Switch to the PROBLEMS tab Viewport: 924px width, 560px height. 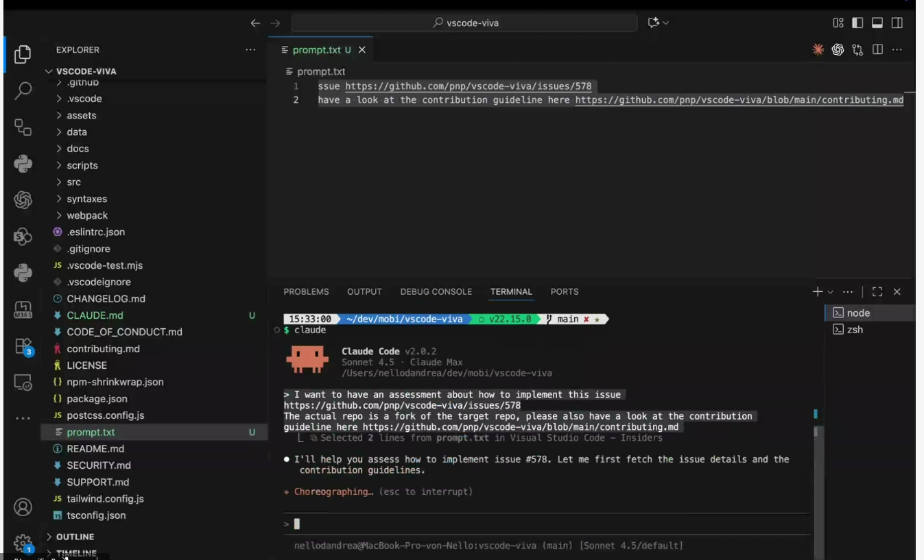click(306, 291)
